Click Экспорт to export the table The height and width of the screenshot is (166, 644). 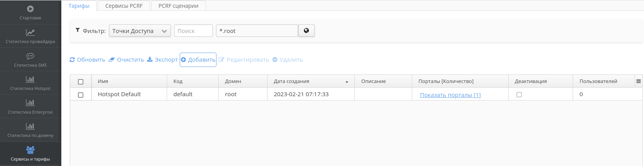(x=162, y=60)
